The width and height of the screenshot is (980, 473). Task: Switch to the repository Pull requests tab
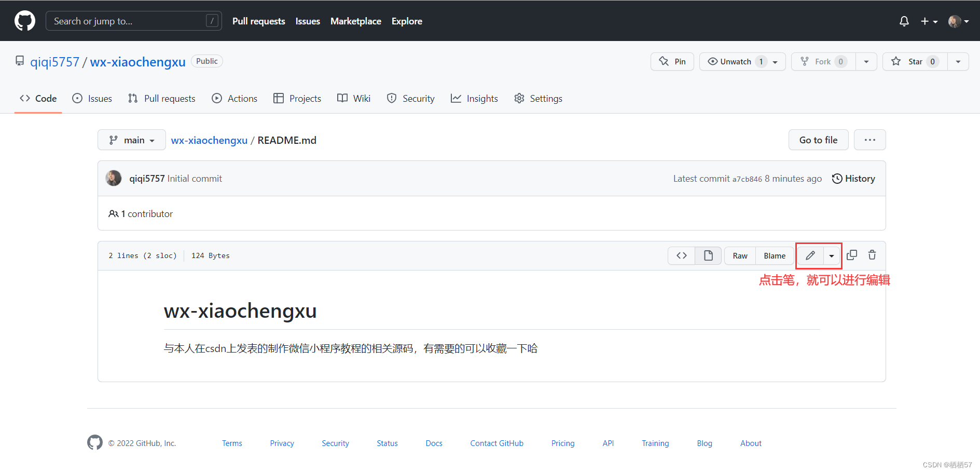pyautogui.click(x=162, y=98)
